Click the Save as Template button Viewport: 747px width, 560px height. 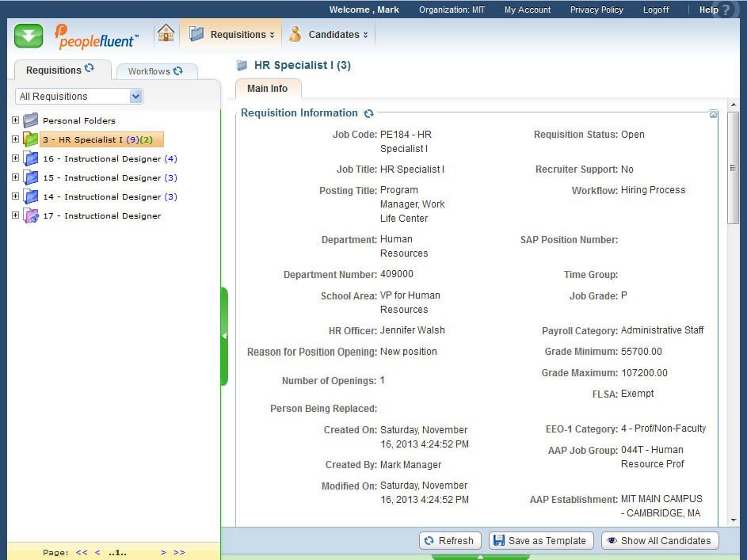point(541,540)
